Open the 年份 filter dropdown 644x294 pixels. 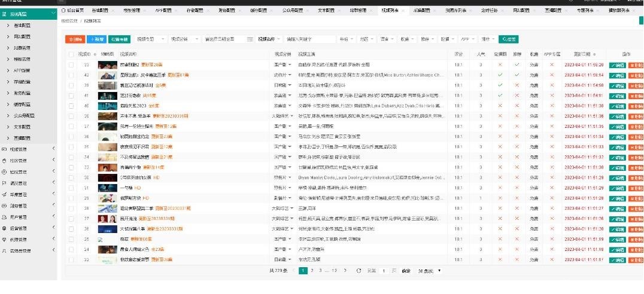346,39
